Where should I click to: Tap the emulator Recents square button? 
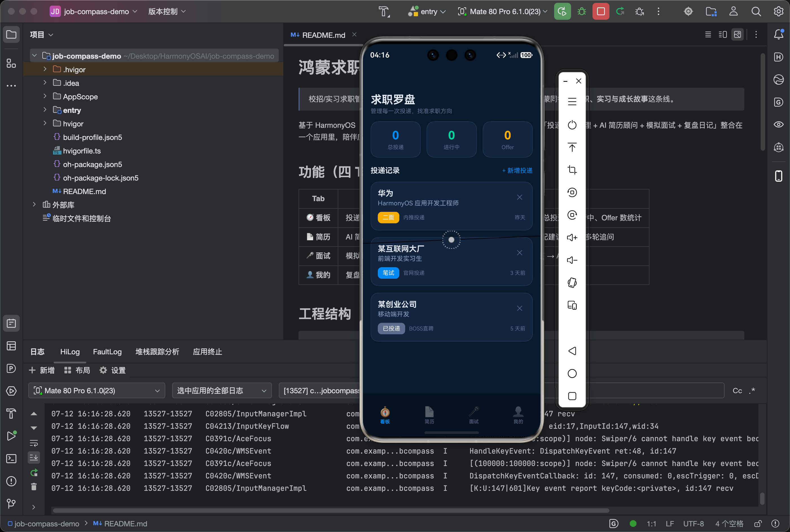pyautogui.click(x=572, y=396)
